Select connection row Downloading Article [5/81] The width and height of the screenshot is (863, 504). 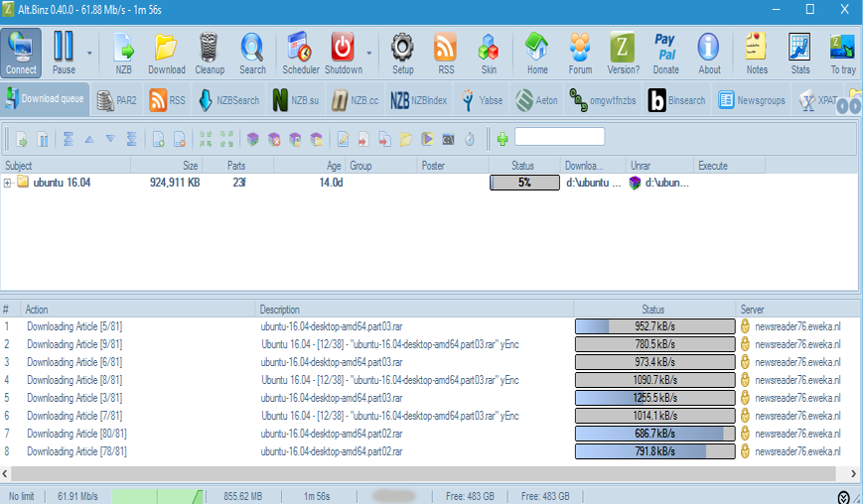pos(431,326)
